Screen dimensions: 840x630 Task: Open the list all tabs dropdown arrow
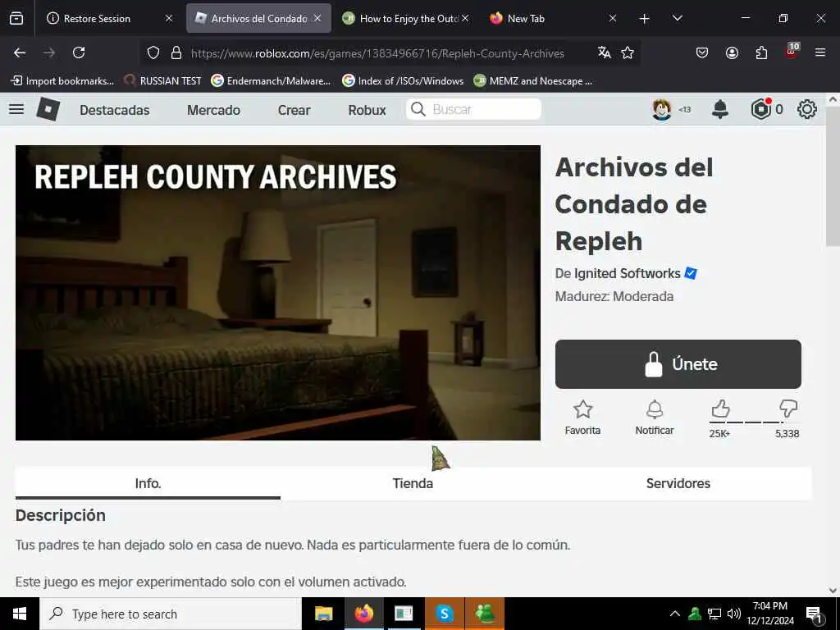click(x=677, y=18)
